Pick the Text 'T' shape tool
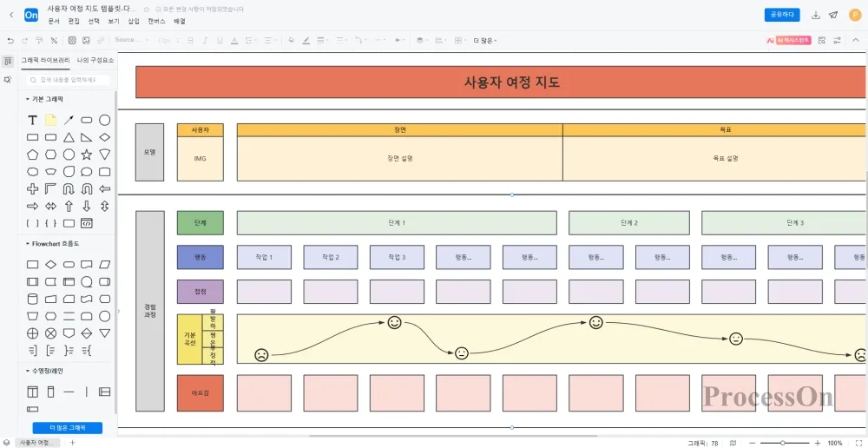The width and height of the screenshot is (868, 448). pyautogui.click(x=33, y=120)
